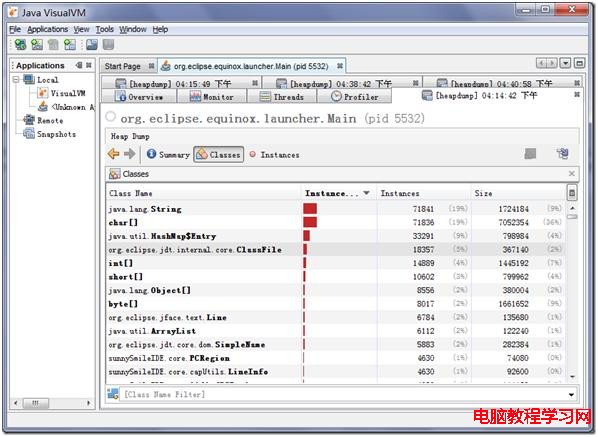The width and height of the screenshot is (598, 437).
Task: Open heapdump 04:38:42 tab
Action: (341, 84)
